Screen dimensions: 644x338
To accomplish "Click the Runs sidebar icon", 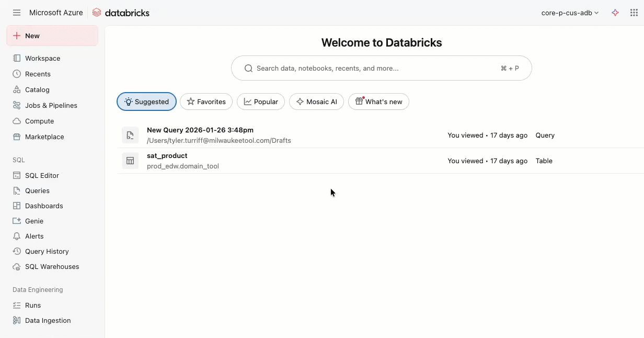I will click(x=17, y=305).
